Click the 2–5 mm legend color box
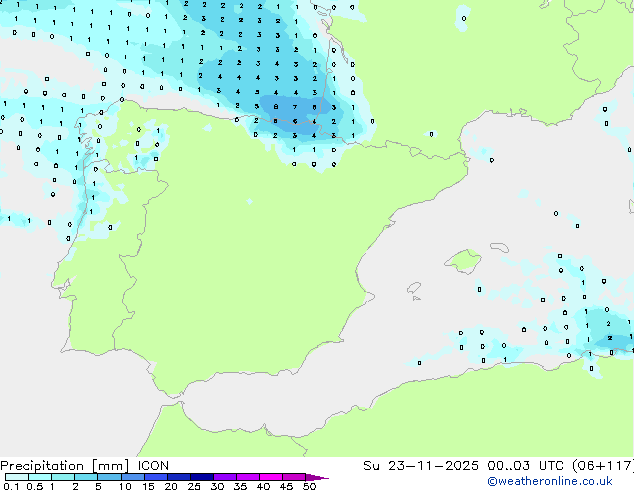The height and width of the screenshot is (490, 634). click(86, 477)
